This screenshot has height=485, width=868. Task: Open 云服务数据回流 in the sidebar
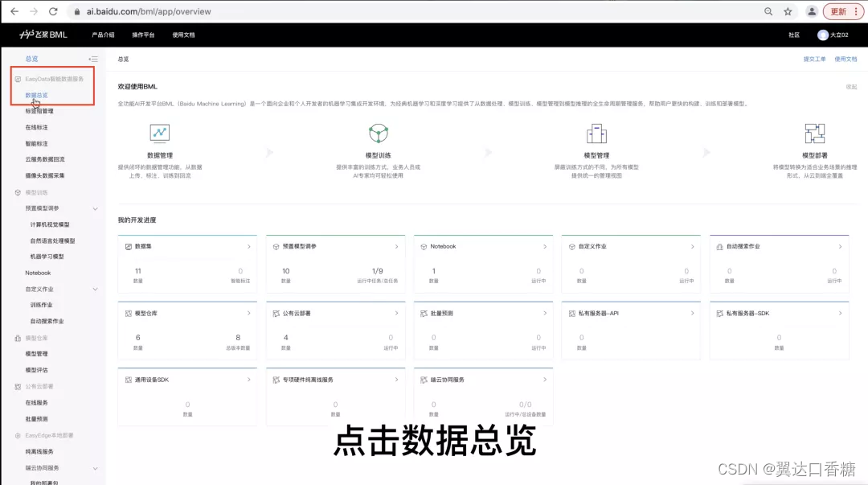point(45,159)
